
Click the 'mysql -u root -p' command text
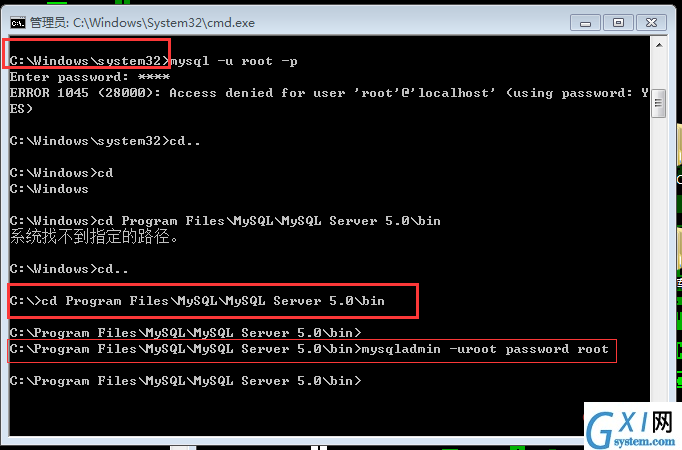(x=234, y=61)
